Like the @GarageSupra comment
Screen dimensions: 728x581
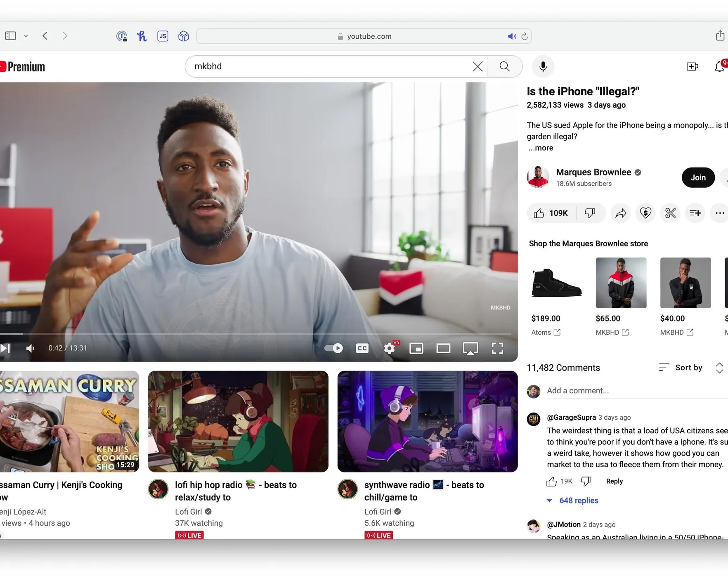tap(551, 481)
